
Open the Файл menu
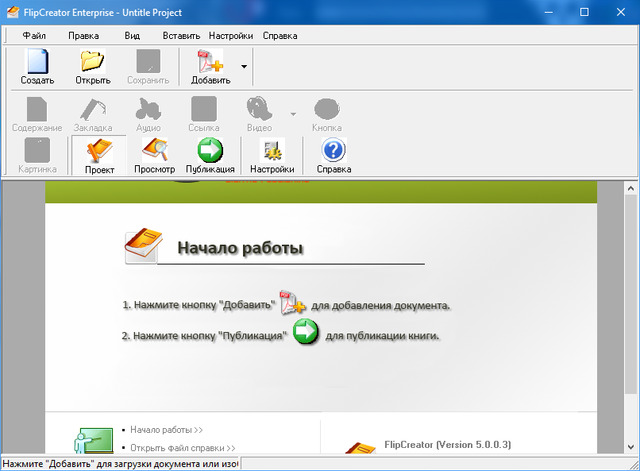pyautogui.click(x=34, y=35)
